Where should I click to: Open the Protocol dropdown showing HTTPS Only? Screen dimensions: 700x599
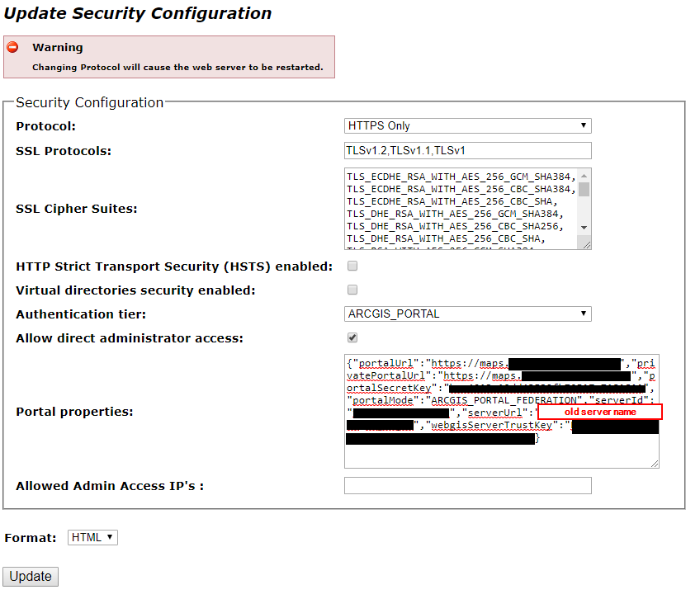tap(467, 126)
